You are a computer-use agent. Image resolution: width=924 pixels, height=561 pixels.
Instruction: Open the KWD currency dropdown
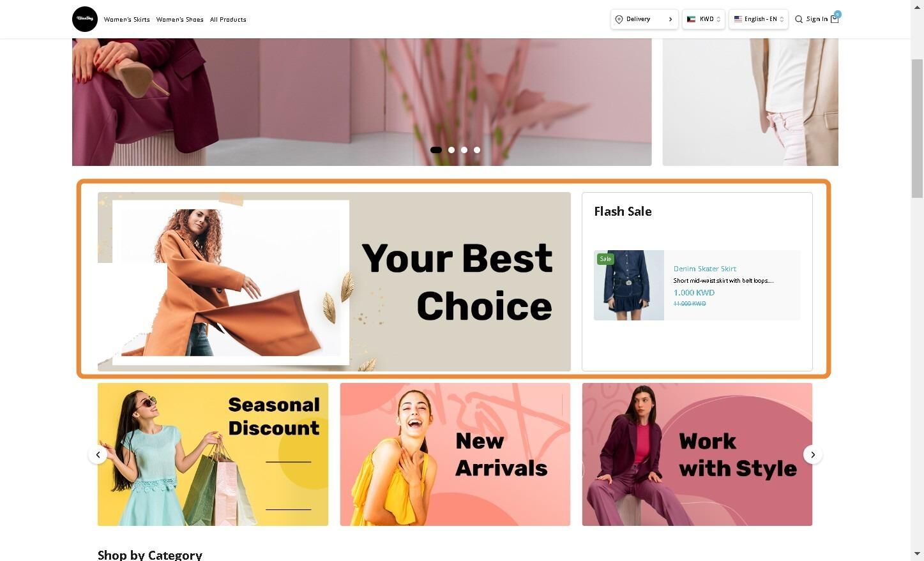coord(704,19)
